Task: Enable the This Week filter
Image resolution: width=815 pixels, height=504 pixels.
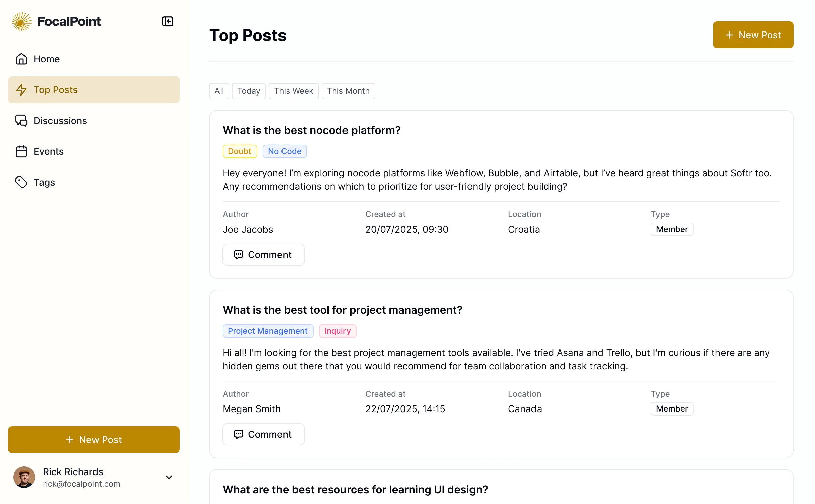Action: point(293,91)
